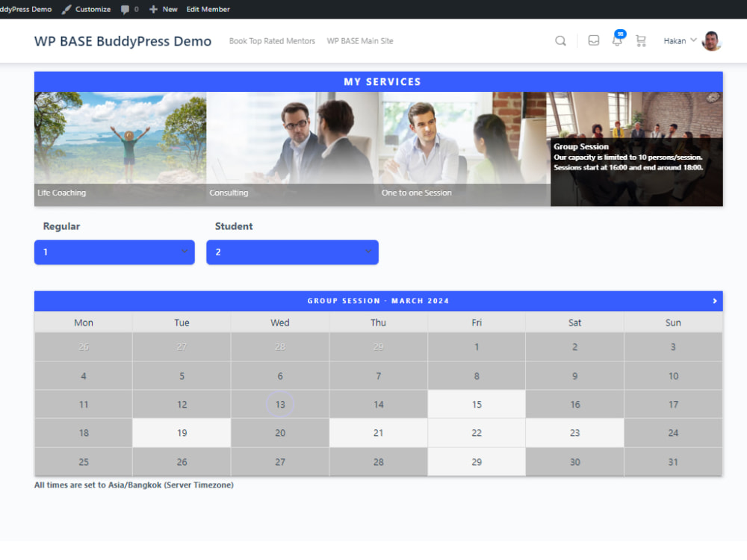This screenshot has height=560, width=747.
Task: Click calendar day 30
Action: 574,462
